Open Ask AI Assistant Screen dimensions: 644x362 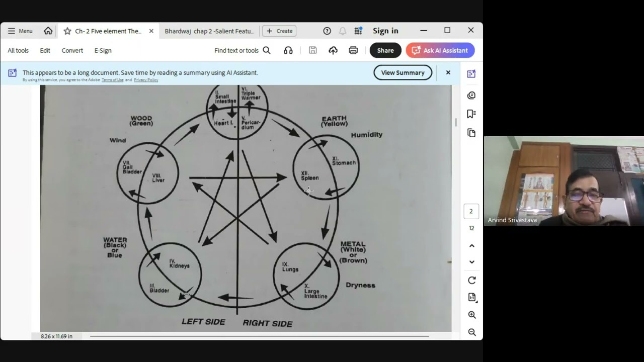tap(440, 50)
